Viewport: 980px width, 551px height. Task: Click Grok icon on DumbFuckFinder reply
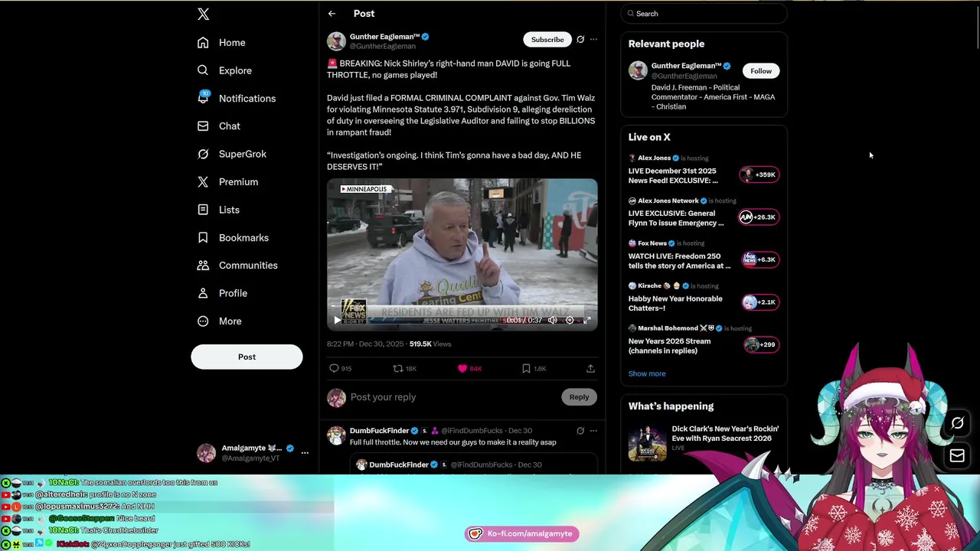click(580, 431)
